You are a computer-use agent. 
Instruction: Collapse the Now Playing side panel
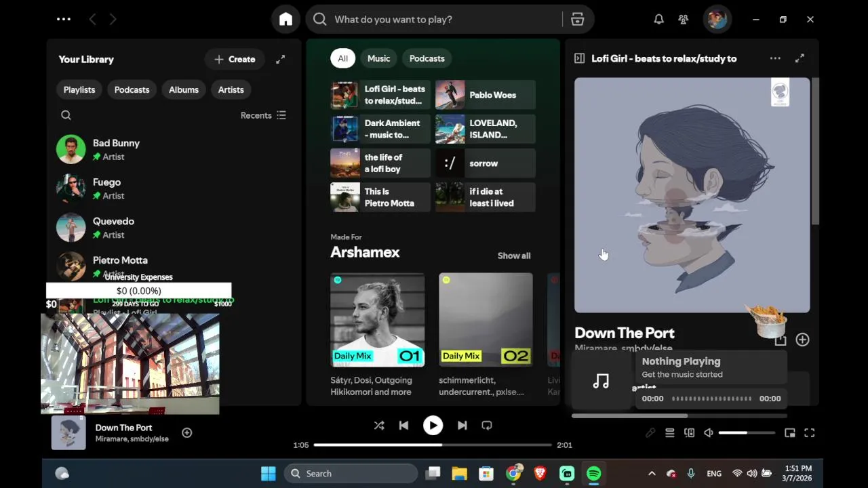tap(579, 58)
